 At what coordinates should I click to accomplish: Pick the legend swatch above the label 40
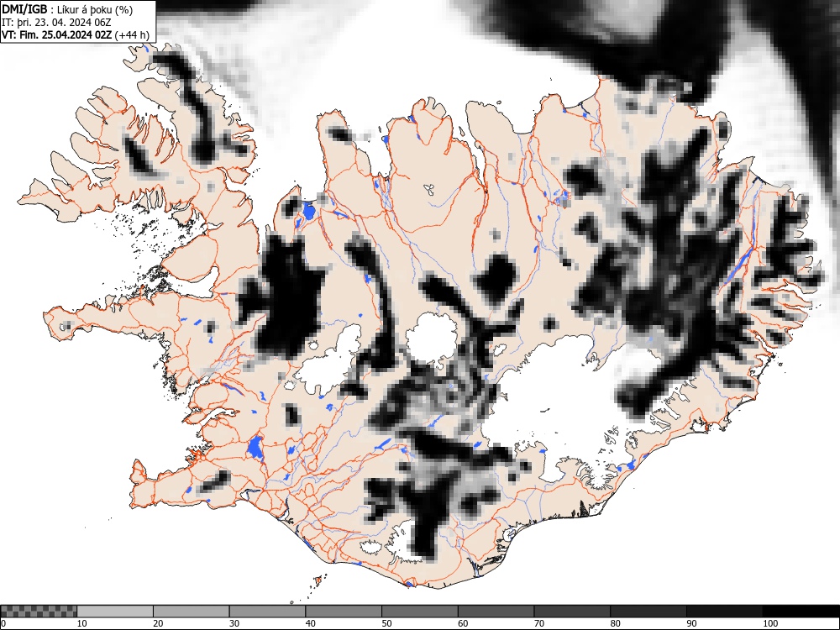coord(344,612)
